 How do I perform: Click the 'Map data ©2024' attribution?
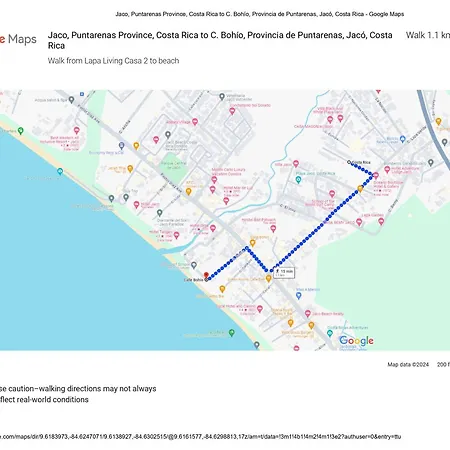[x=408, y=365]
